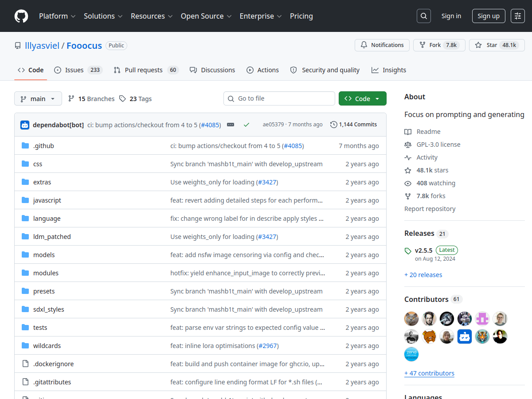The image size is (532, 399).
Task: Open the dependabot bot avatar
Action: click(x=25, y=125)
